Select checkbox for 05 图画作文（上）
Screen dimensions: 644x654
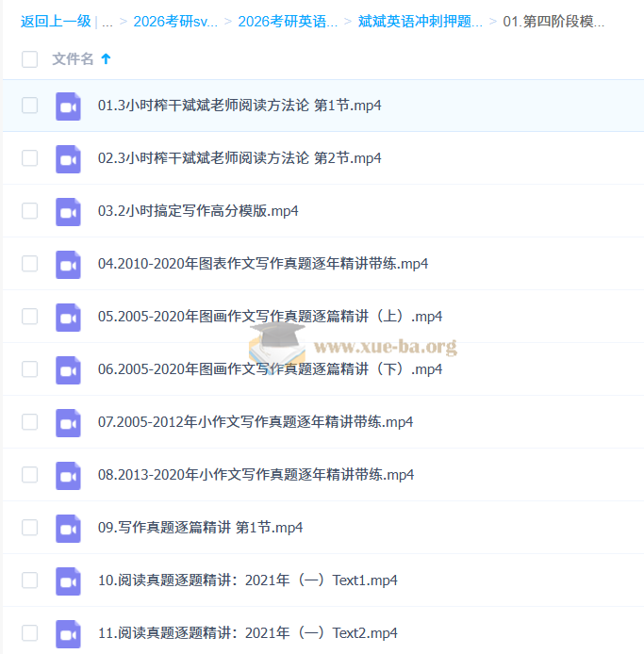click(29, 317)
